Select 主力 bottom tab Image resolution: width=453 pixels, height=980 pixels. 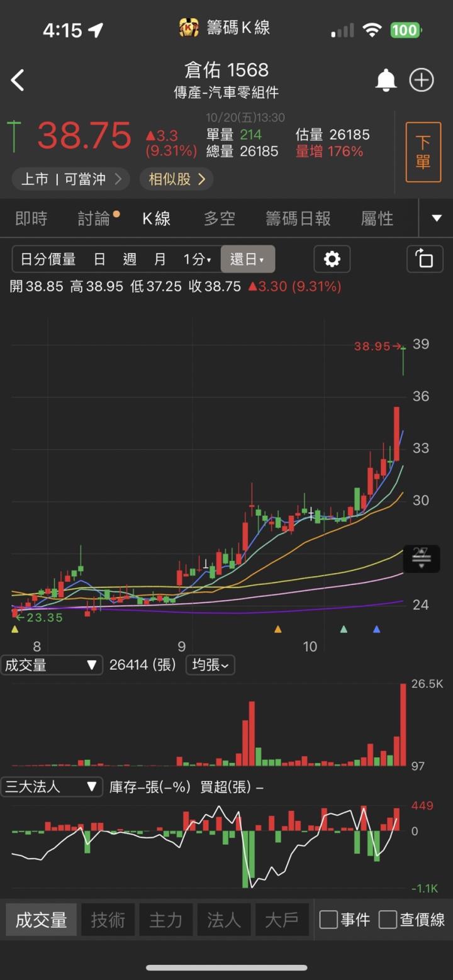coord(166,920)
